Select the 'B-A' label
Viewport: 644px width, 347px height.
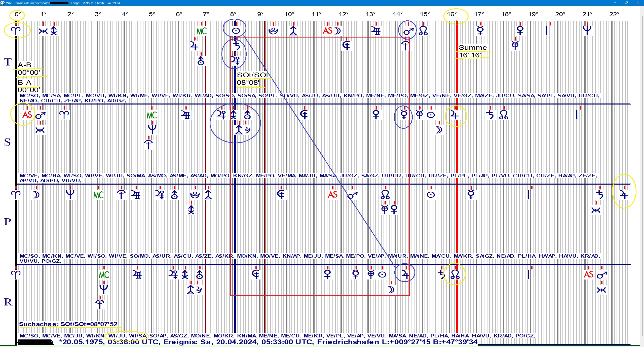[x=24, y=83]
